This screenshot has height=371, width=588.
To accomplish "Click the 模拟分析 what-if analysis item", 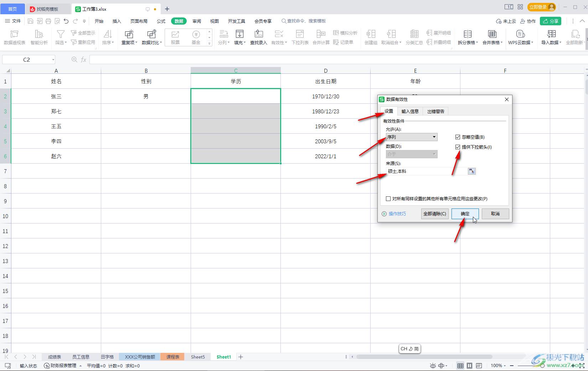I will point(345,33).
